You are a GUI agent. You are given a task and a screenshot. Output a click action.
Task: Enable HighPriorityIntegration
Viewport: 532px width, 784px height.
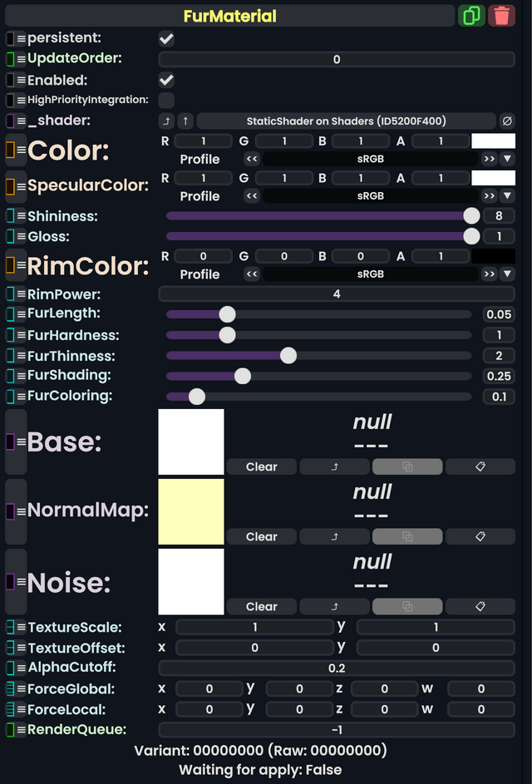pyautogui.click(x=165, y=100)
